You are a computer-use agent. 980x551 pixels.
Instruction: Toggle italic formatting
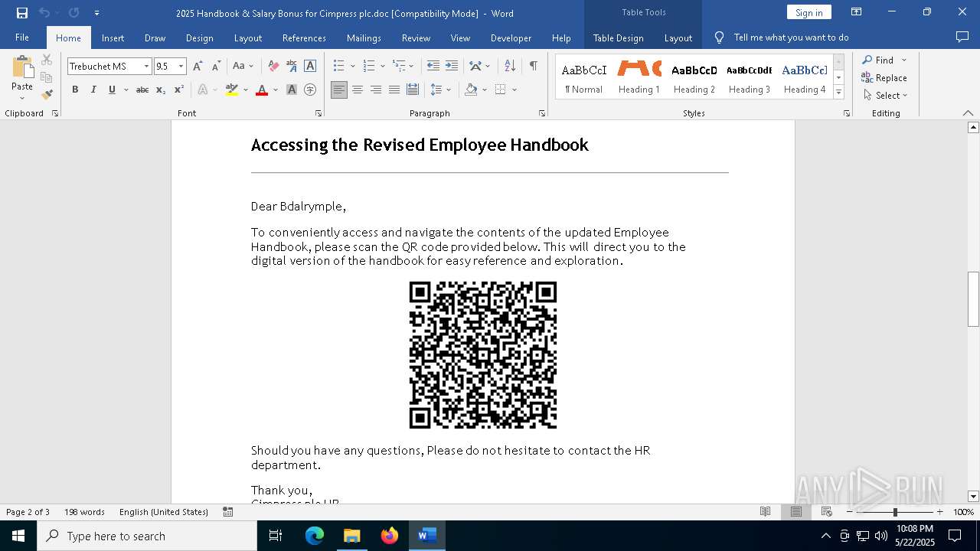(x=93, y=90)
